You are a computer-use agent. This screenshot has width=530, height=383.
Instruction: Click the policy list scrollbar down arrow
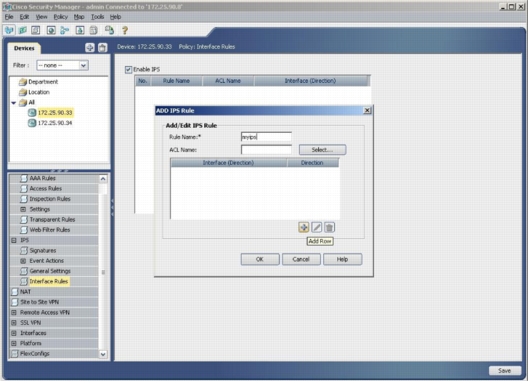point(103,354)
